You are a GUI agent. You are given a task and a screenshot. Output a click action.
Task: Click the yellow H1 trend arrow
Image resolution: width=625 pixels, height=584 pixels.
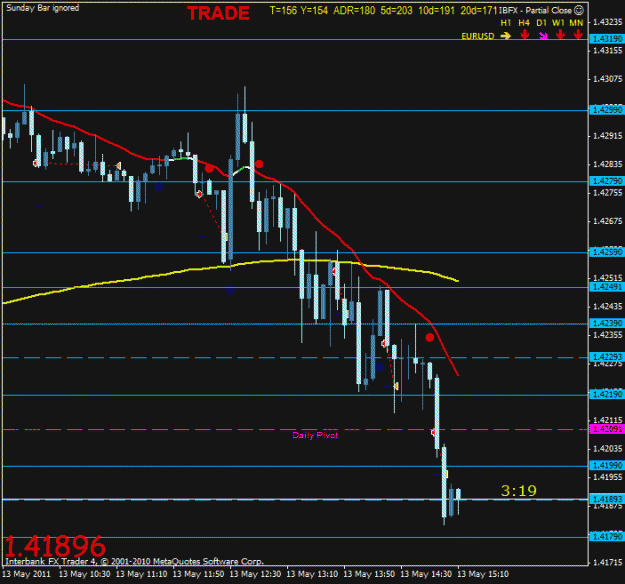coord(506,36)
